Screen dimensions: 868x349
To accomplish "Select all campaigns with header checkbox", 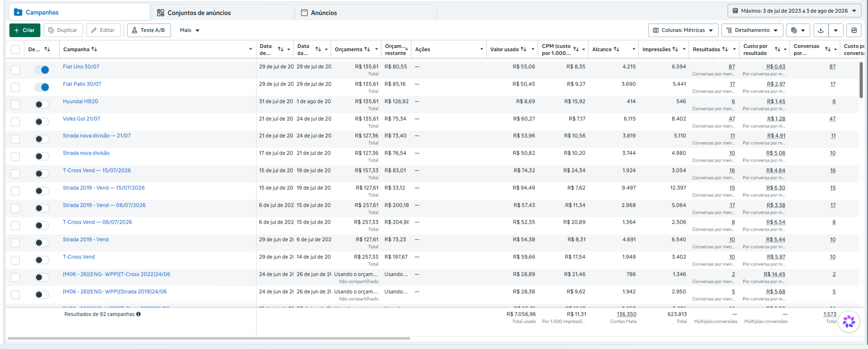I will [15, 49].
